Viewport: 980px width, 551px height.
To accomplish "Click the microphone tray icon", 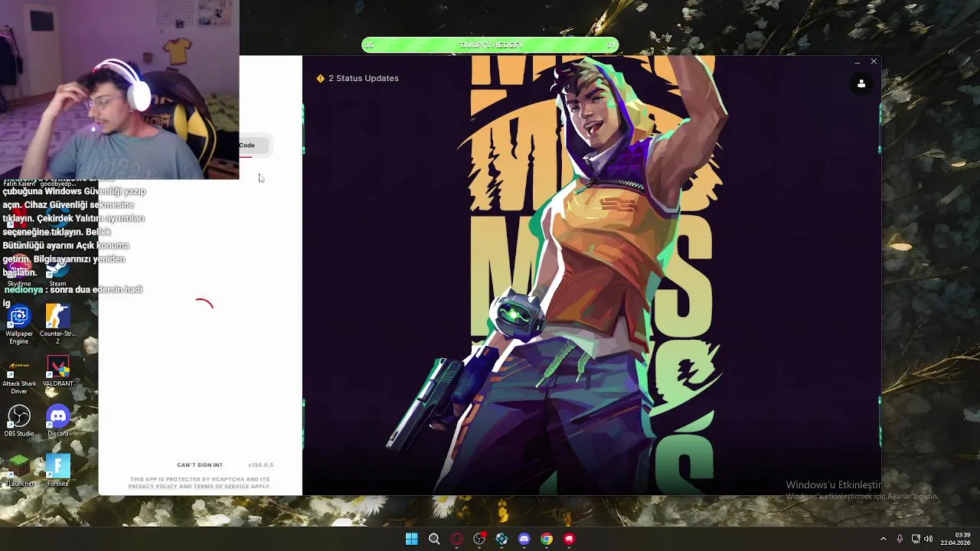I will click(900, 539).
